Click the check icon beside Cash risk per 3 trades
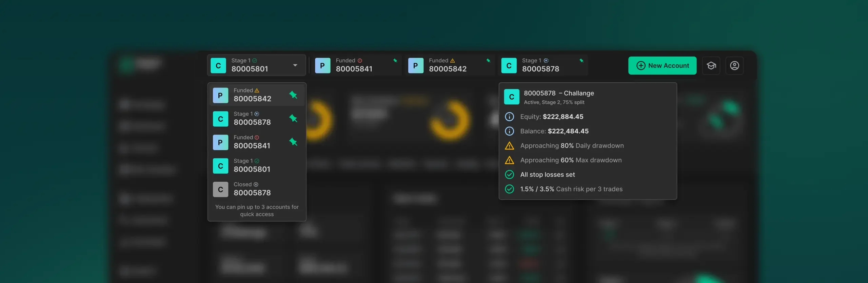The width and height of the screenshot is (868, 283). tap(509, 189)
